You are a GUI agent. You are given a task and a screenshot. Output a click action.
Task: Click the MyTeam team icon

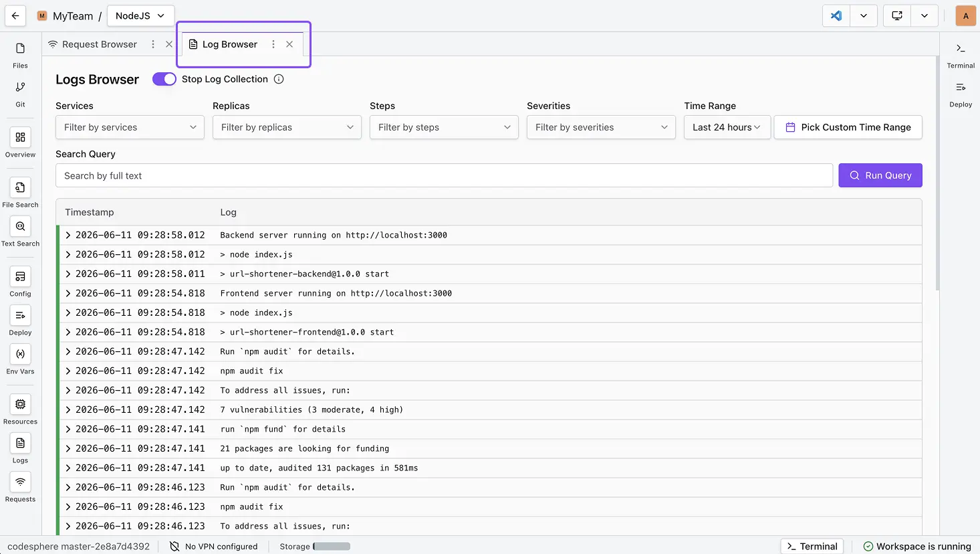[42, 15]
